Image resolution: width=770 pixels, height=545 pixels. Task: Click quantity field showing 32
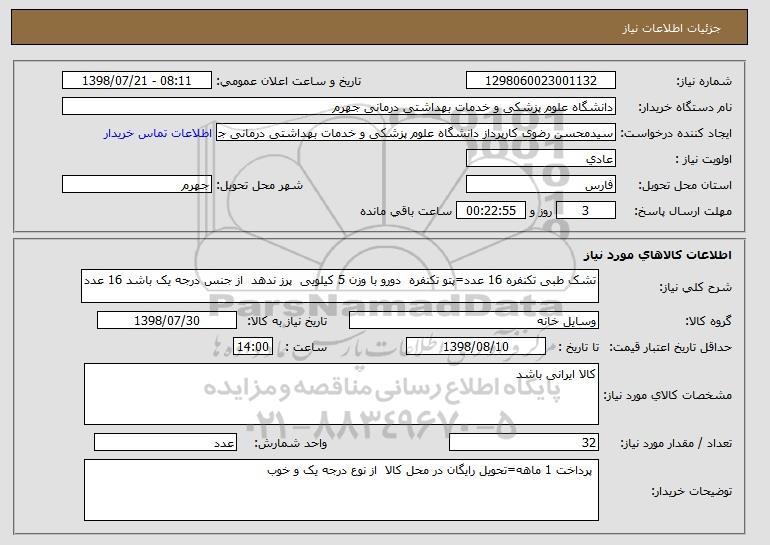pos(524,442)
